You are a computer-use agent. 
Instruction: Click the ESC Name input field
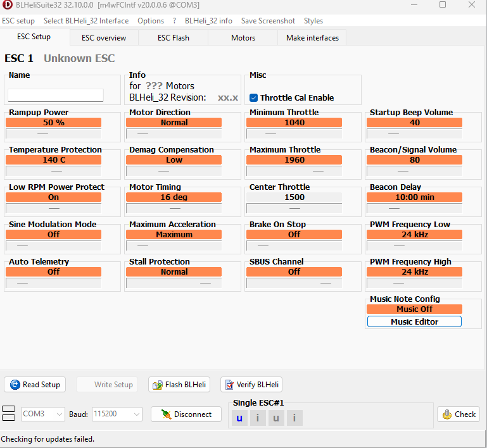pos(56,96)
